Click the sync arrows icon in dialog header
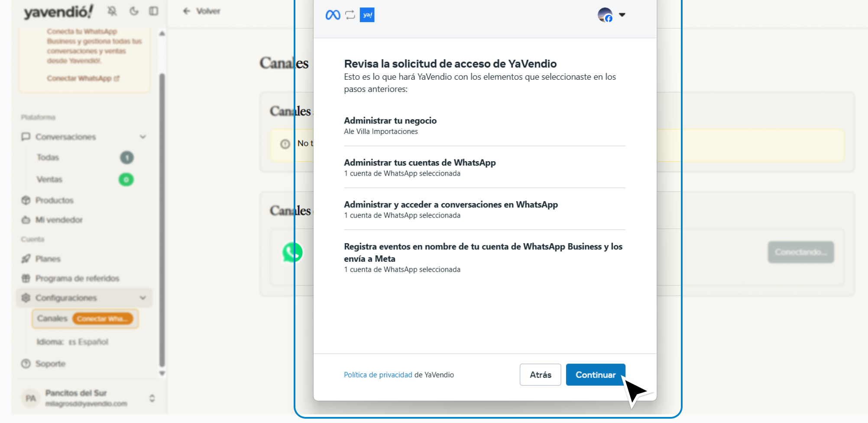Image resolution: width=868 pixels, height=423 pixels. click(x=350, y=15)
